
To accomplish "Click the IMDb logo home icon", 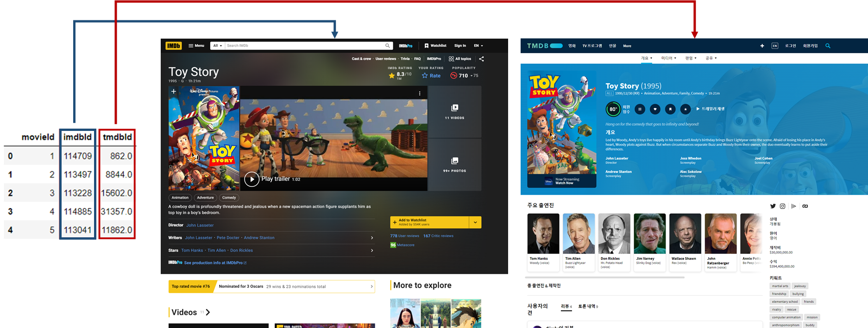I will (x=174, y=46).
